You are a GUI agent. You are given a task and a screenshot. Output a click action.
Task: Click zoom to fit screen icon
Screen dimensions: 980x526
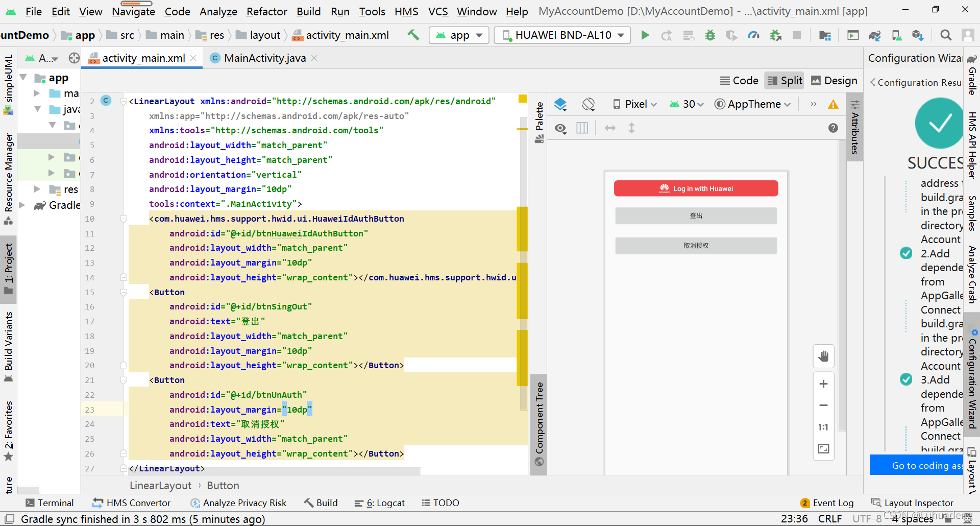click(823, 448)
